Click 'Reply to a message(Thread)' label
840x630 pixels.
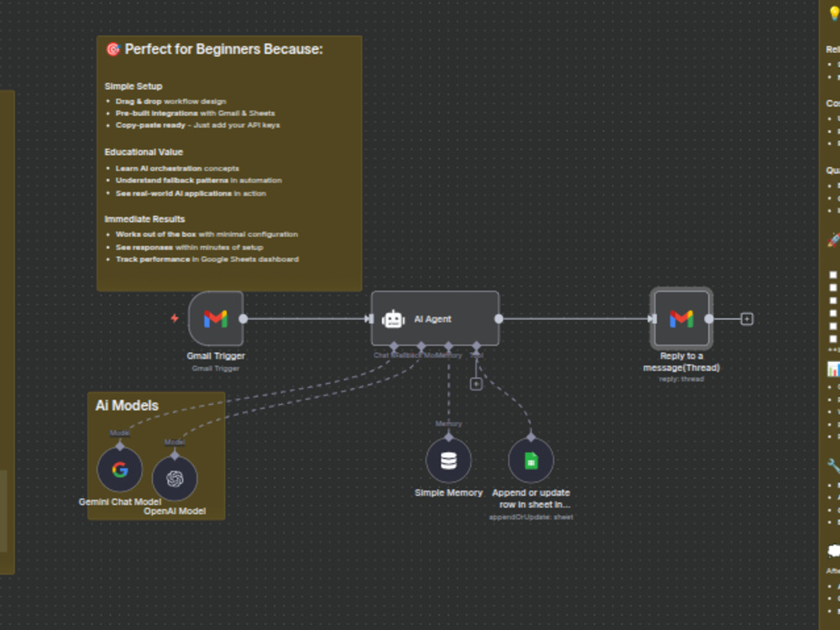pyautogui.click(x=681, y=361)
